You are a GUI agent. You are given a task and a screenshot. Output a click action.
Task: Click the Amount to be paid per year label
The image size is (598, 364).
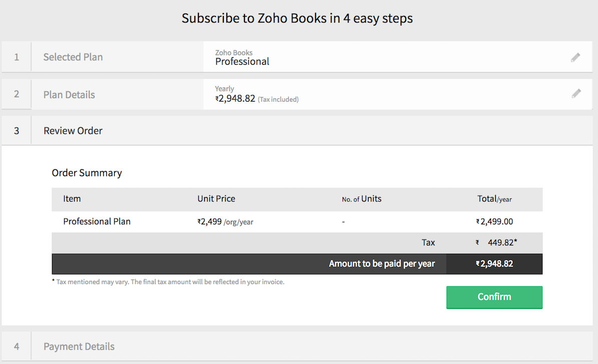point(382,263)
